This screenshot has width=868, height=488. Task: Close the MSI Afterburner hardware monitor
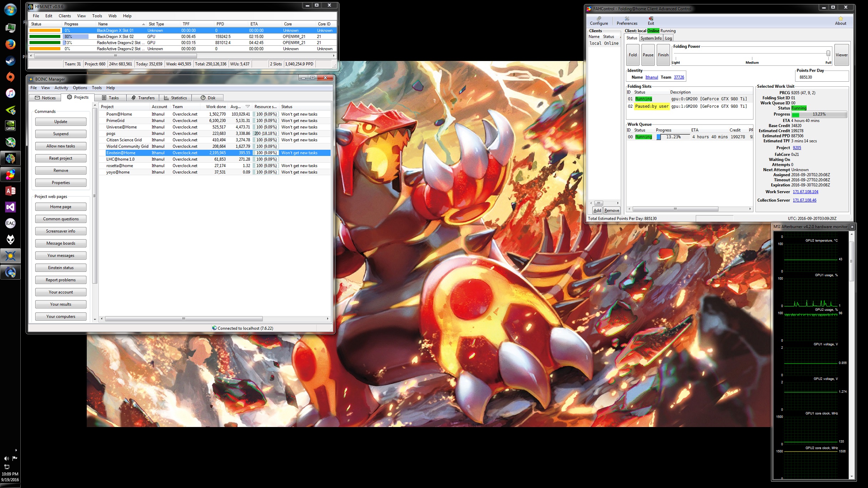(852, 227)
